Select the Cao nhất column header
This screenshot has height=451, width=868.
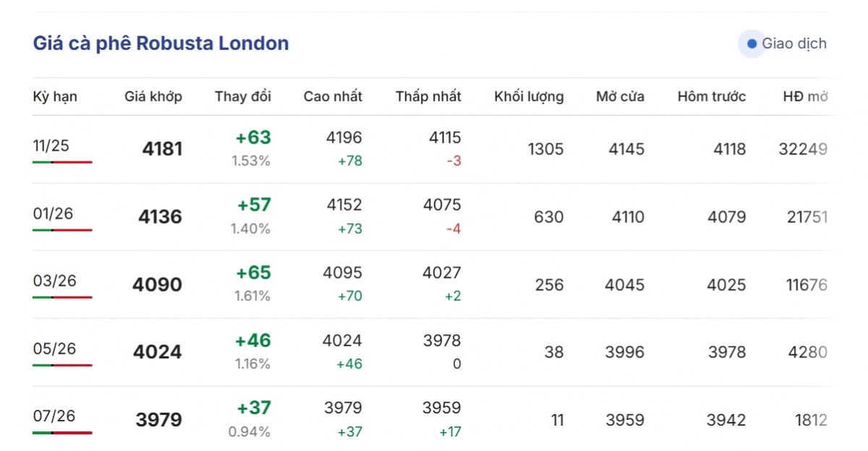pyautogui.click(x=333, y=96)
